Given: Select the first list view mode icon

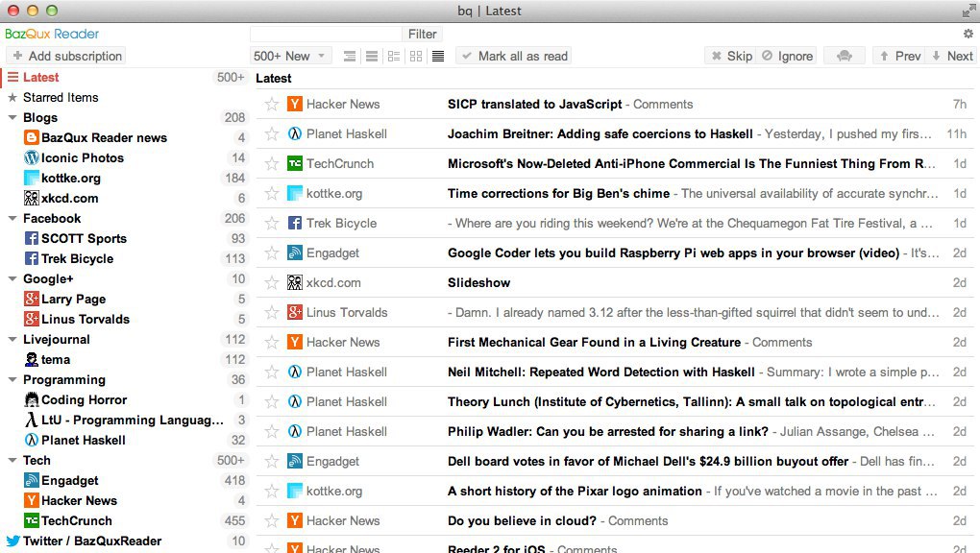Looking at the screenshot, I should 350,57.
